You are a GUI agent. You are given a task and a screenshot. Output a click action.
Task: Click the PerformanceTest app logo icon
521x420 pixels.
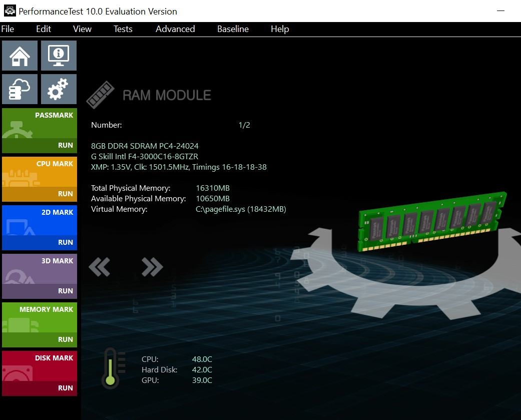pyautogui.click(x=10, y=11)
